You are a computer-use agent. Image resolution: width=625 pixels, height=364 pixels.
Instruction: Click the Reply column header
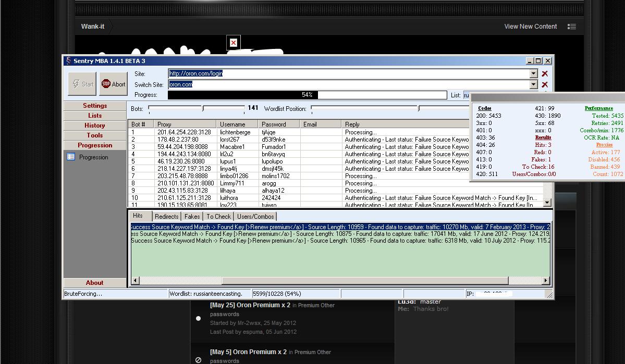coord(406,124)
